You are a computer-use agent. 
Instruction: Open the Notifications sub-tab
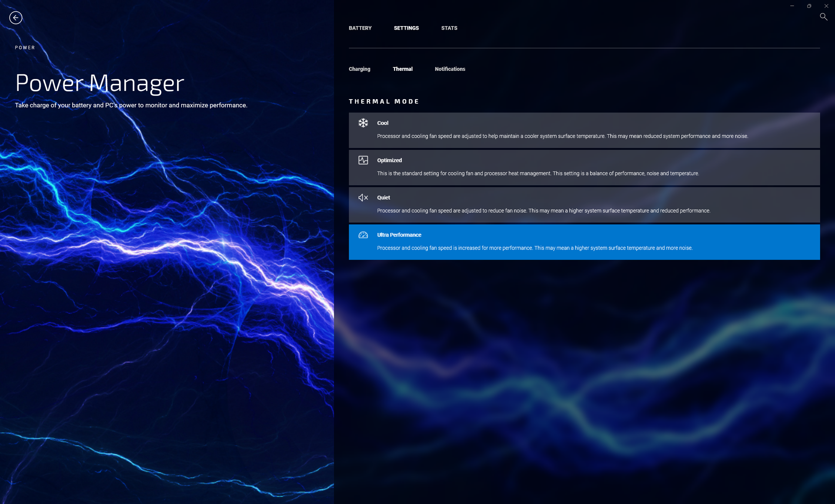450,69
